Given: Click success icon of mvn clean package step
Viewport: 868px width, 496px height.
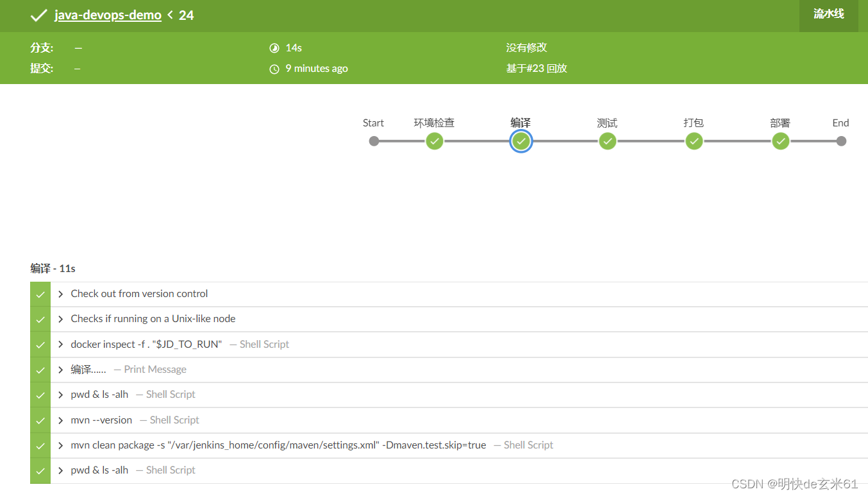Looking at the screenshot, I should point(40,445).
